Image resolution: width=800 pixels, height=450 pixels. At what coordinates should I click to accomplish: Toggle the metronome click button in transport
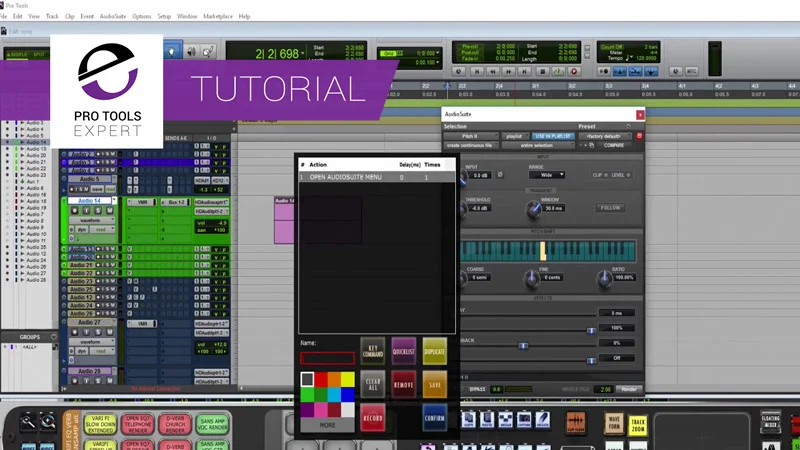click(619, 71)
